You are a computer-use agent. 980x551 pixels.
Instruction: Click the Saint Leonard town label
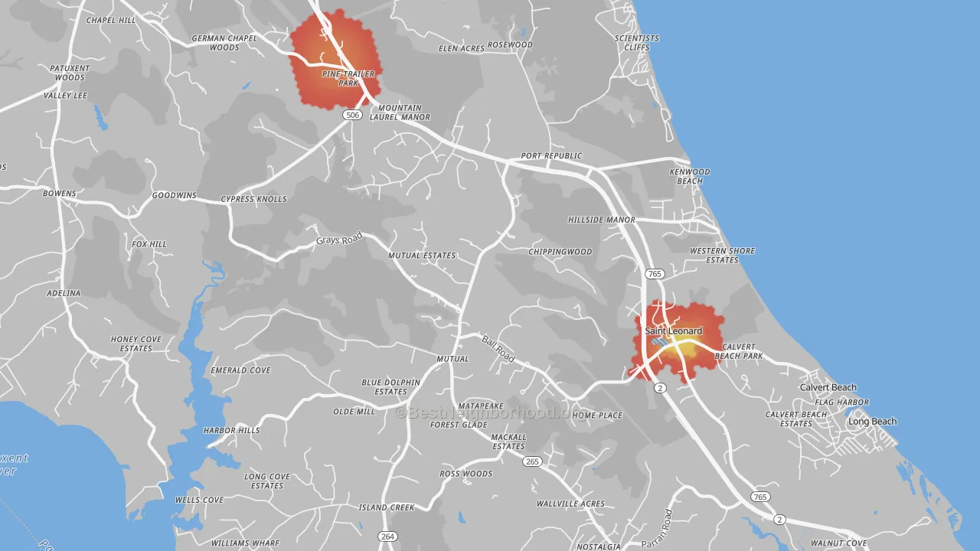[x=673, y=331]
